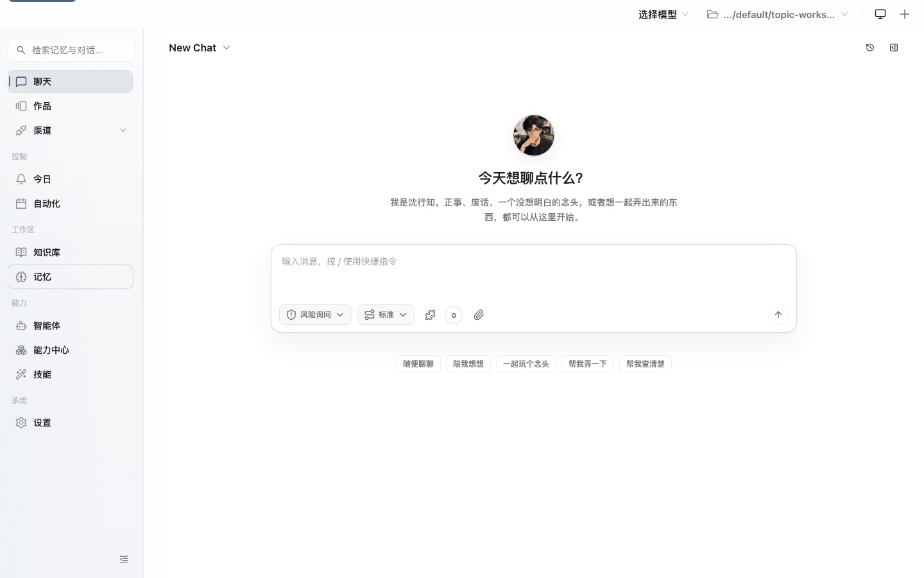The width and height of the screenshot is (924, 578).
Task: Open 设置 settings
Action: pyautogui.click(x=71, y=423)
